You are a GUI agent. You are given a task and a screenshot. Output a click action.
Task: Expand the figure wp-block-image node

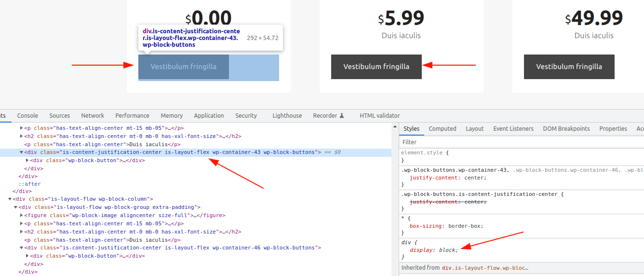[22, 216]
